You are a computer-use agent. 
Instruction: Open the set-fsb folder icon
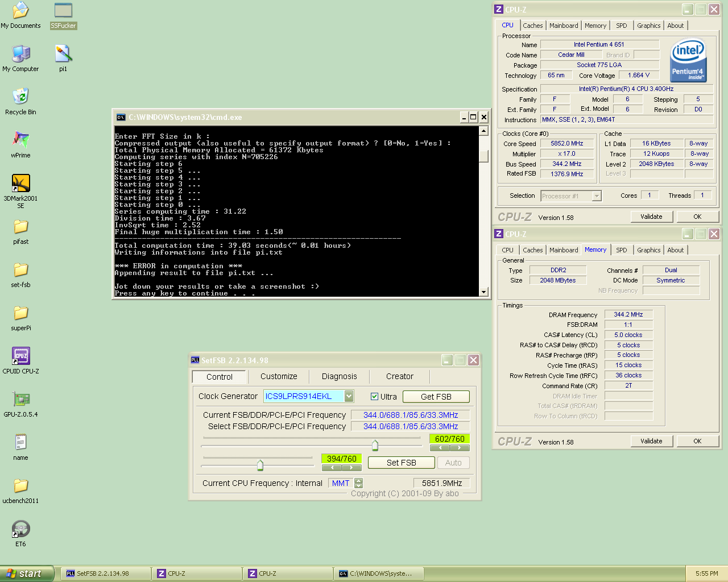pos(20,274)
